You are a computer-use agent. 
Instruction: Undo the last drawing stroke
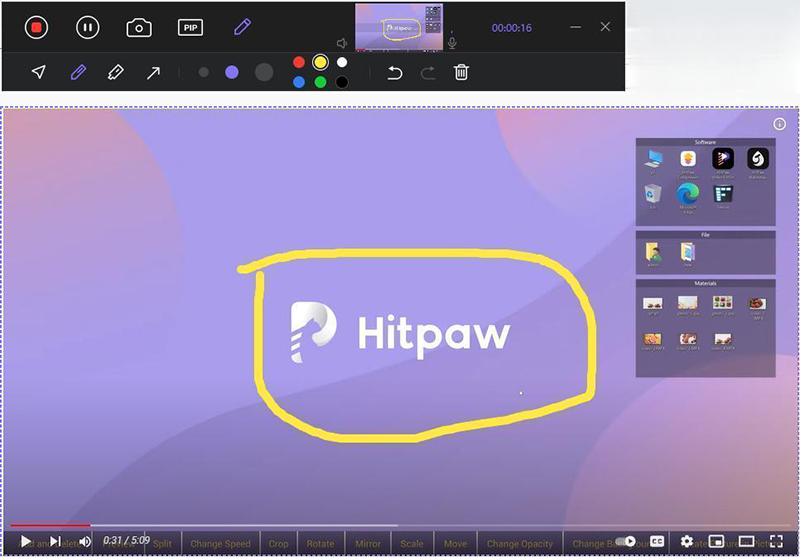coord(395,72)
